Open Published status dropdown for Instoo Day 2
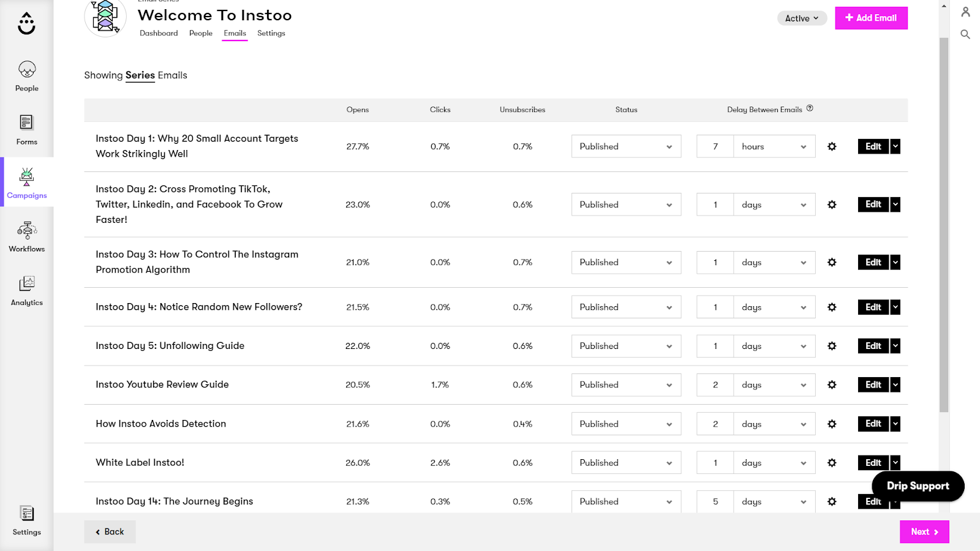The width and height of the screenshot is (980, 551). click(x=626, y=204)
